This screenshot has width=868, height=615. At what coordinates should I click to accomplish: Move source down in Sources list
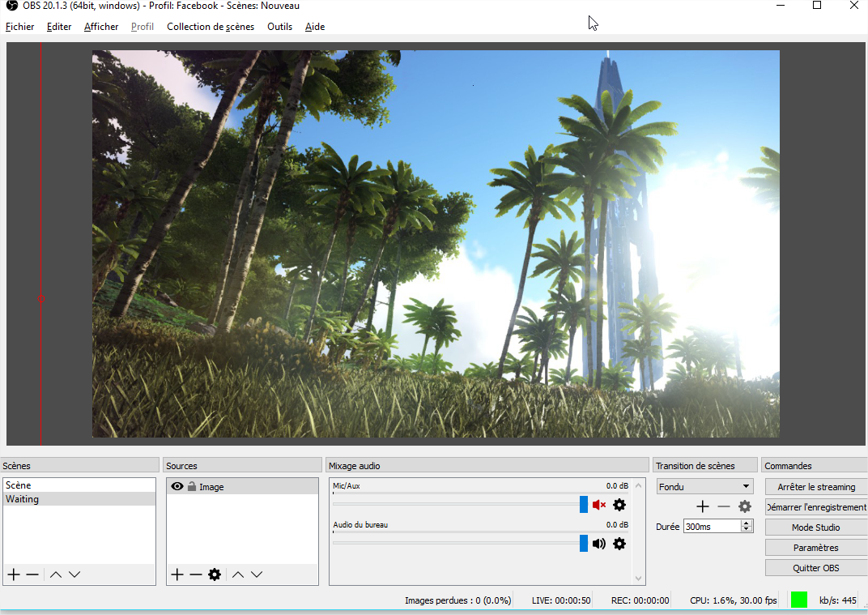[x=257, y=574]
